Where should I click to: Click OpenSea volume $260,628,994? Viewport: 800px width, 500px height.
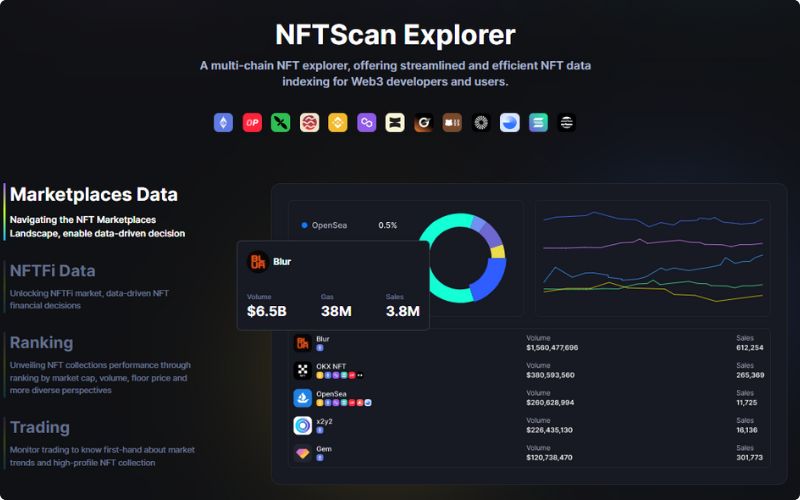pyautogui.click(x=550, y=403)
